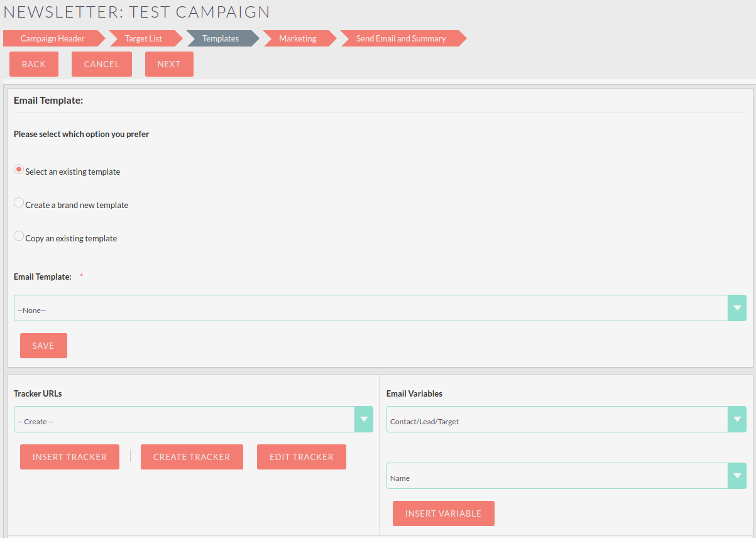Open Contact/Lead/Target variable dropdown arrow

(737, 419)
